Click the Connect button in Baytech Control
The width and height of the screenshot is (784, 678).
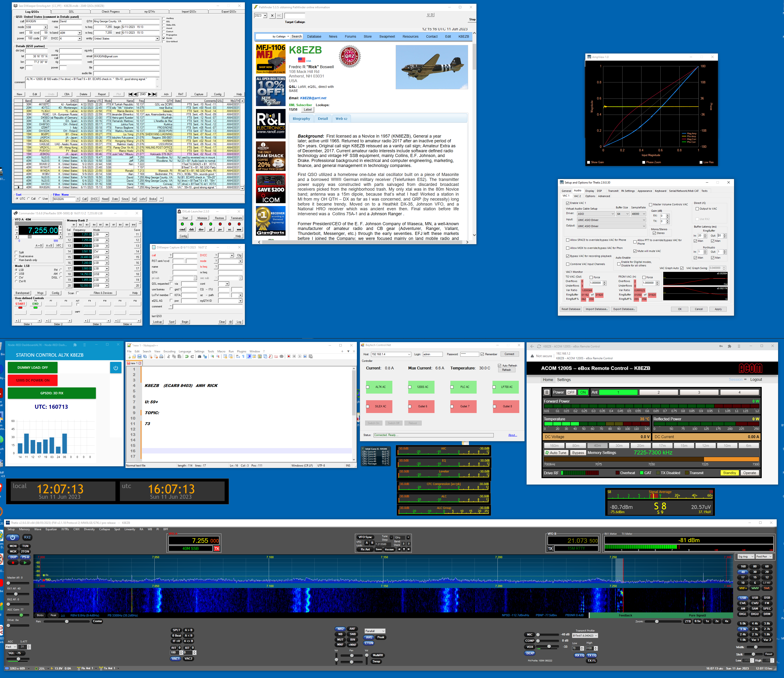pyautogui.click(x=509, y=354)
